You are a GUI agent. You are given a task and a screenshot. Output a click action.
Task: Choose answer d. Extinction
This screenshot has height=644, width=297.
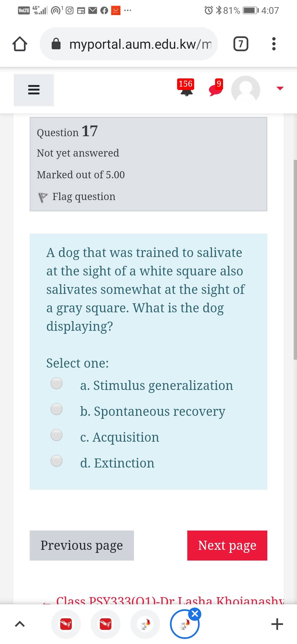coord(57,461)
